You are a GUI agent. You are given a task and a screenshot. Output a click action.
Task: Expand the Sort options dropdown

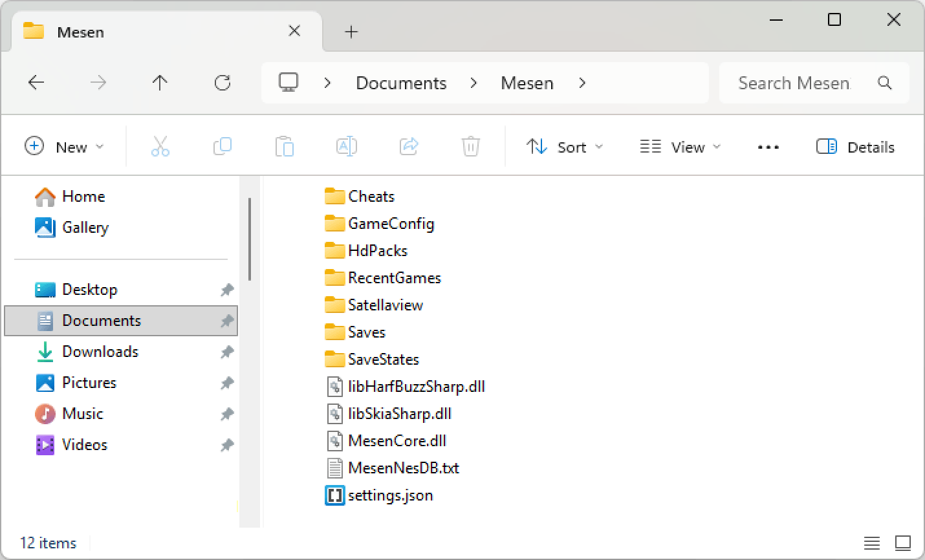point(565,147)
